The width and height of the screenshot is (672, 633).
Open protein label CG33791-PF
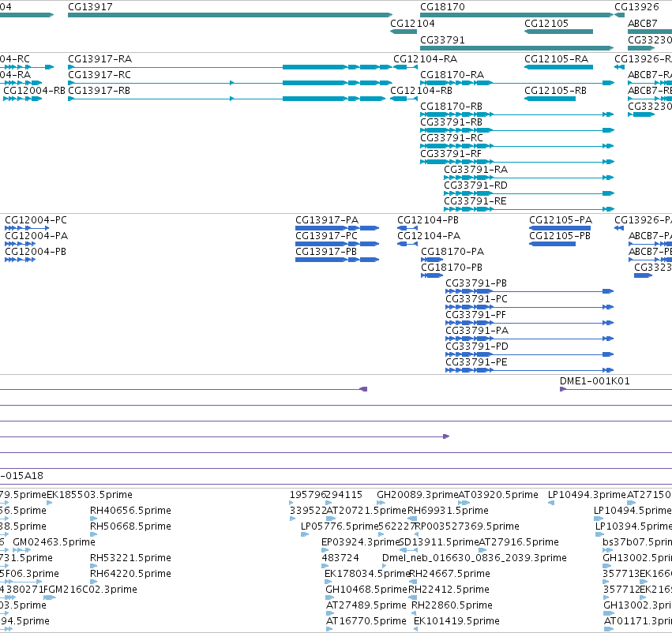tap(475, 316)
